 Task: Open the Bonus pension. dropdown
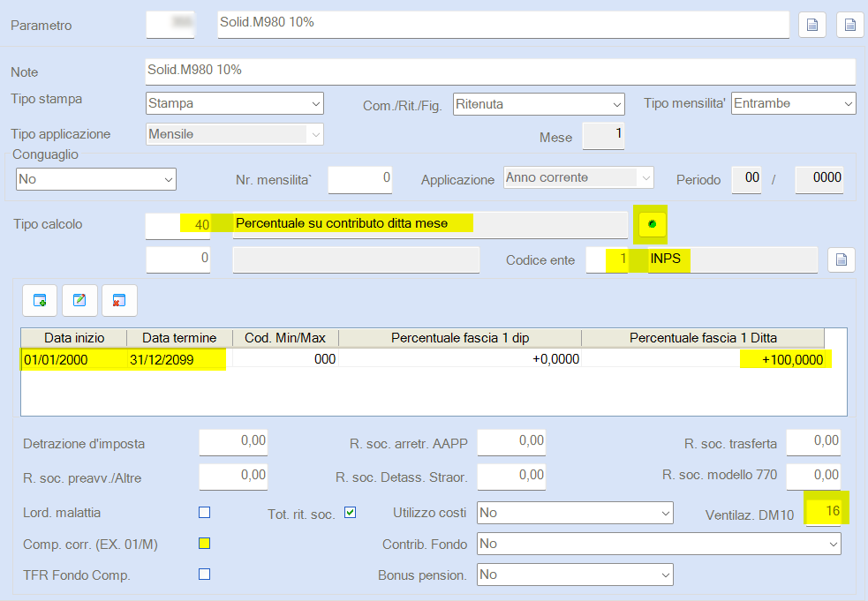coord(575,575)
